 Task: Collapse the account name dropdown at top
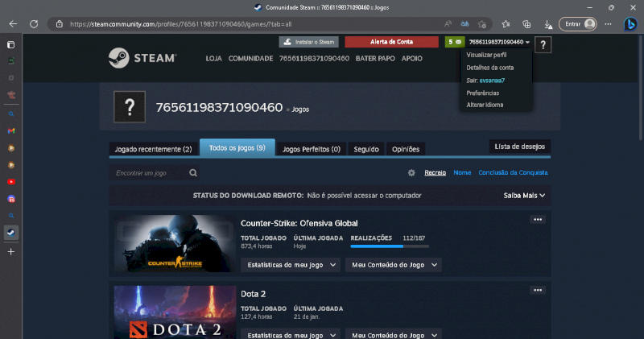(x=499, y=41)
